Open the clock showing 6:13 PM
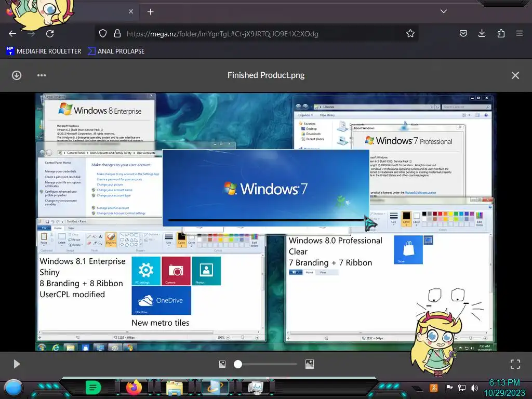This screenshot has width=532, height=399. (x=504, y=388)
